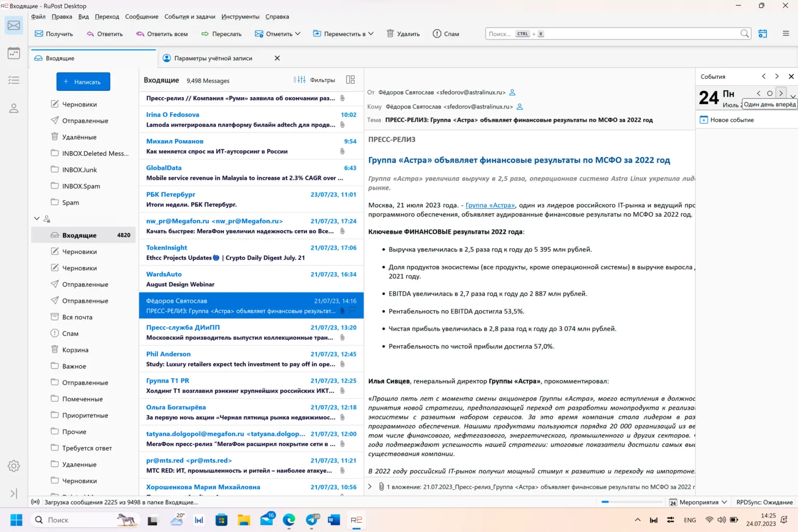Open settings gear in sidebar
The image size is (798, 532).
pos(14,466)
